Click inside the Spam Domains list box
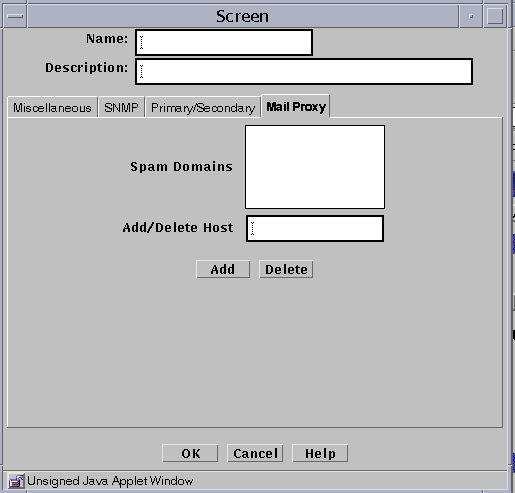515x493 pixels. 315,167
